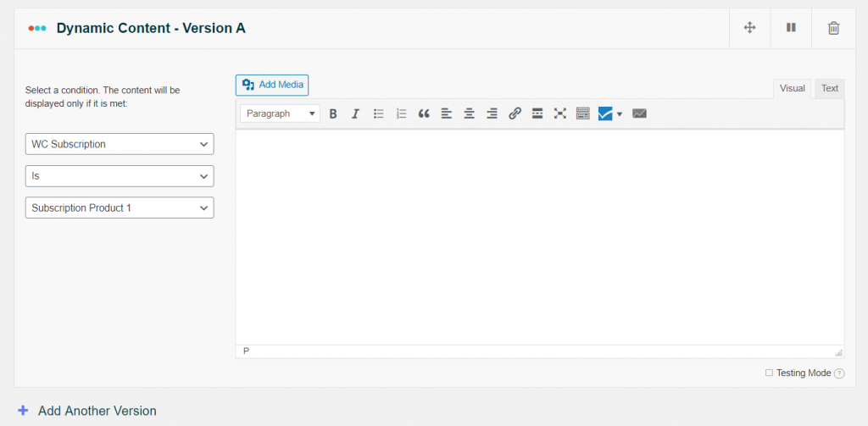
Task: Click the P path indicator in status bar
Action: tap(247, 351)
